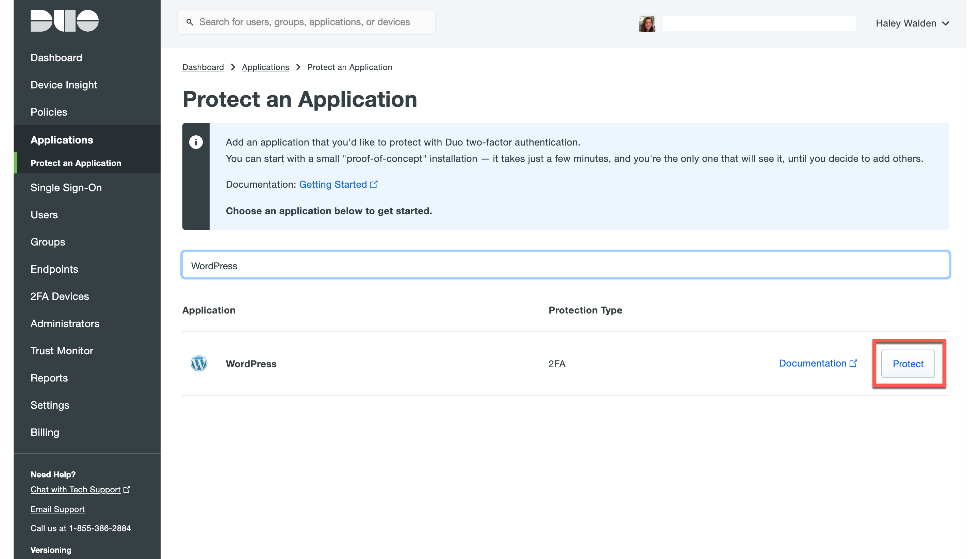This screenshot has height=559, width=980.
Task: Click the search magnifier icon
Action: click(x=190, y=22)
